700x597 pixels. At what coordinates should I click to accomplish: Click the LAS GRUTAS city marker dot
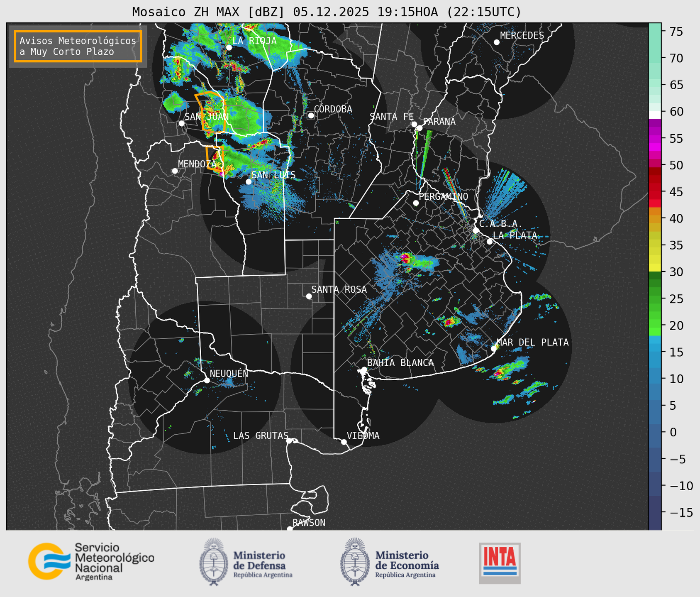pyautogui.click(x=289, y=441)
